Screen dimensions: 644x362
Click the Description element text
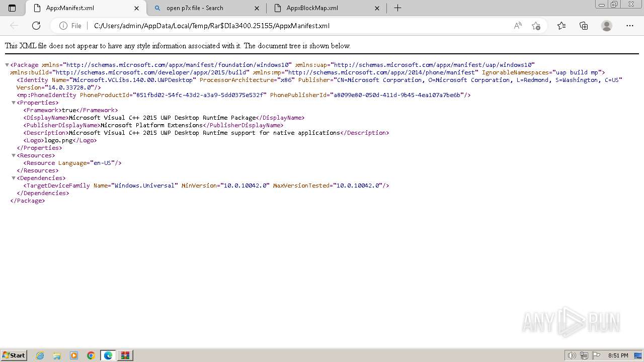[x=206, y=133]
